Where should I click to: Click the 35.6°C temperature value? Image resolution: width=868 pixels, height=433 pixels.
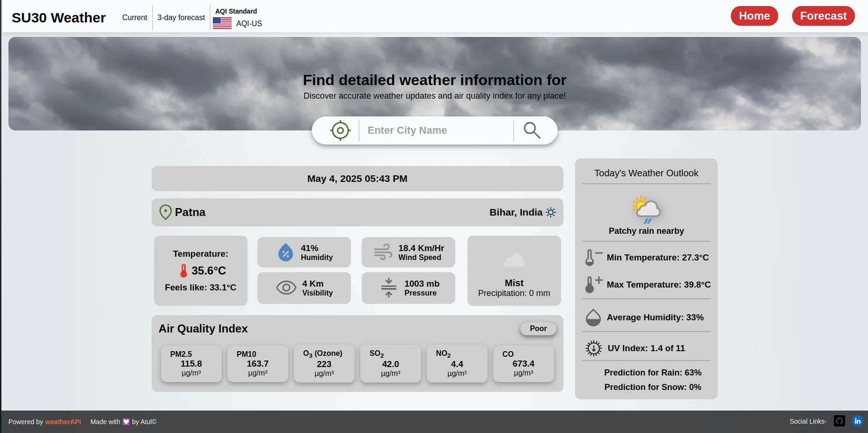tap(209, 271)
